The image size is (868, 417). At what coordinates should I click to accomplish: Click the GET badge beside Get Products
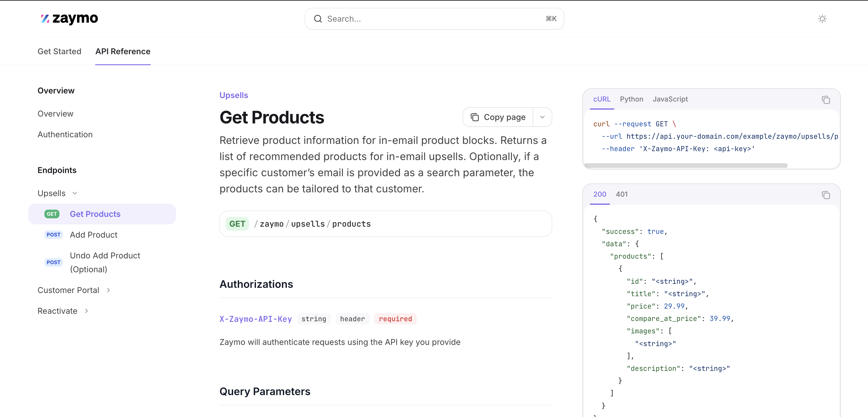52,214
